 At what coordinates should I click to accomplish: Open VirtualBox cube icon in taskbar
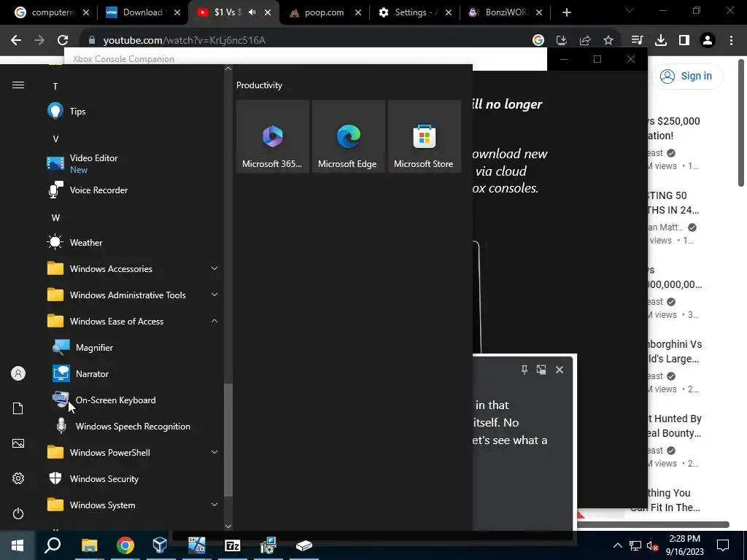pyautogui.click(x=160, y=545)
